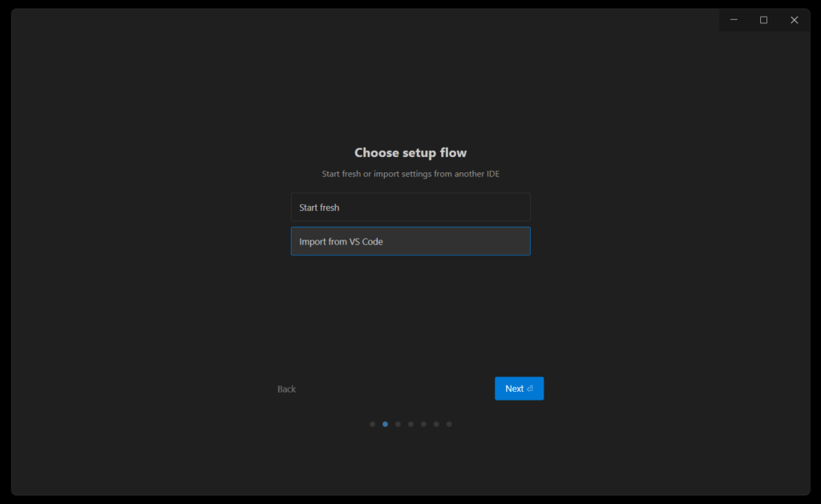821x504 pixels.
Task: Close the setup window
Action: tap(794, 20)
